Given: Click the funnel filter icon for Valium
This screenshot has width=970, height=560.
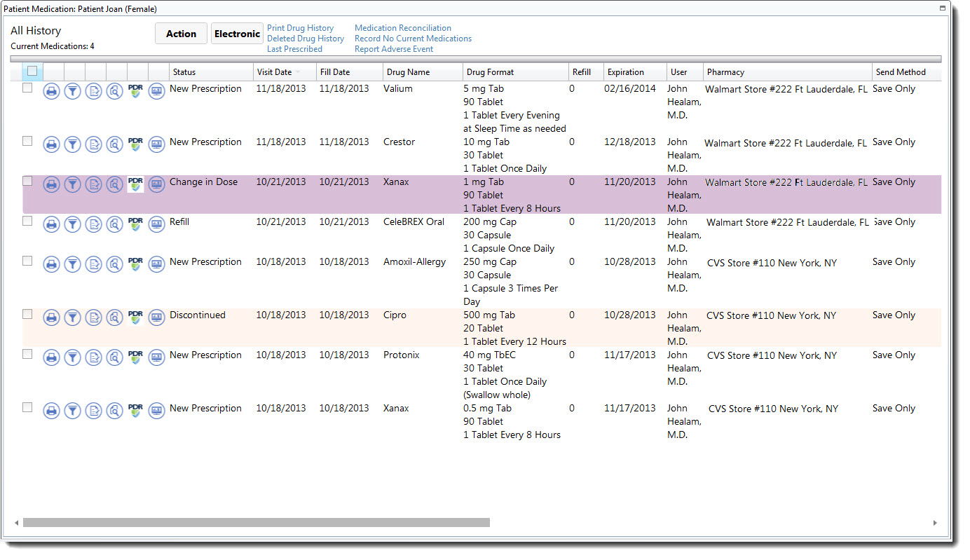Looking at the screenshot, I should click(x=72, y=90).
